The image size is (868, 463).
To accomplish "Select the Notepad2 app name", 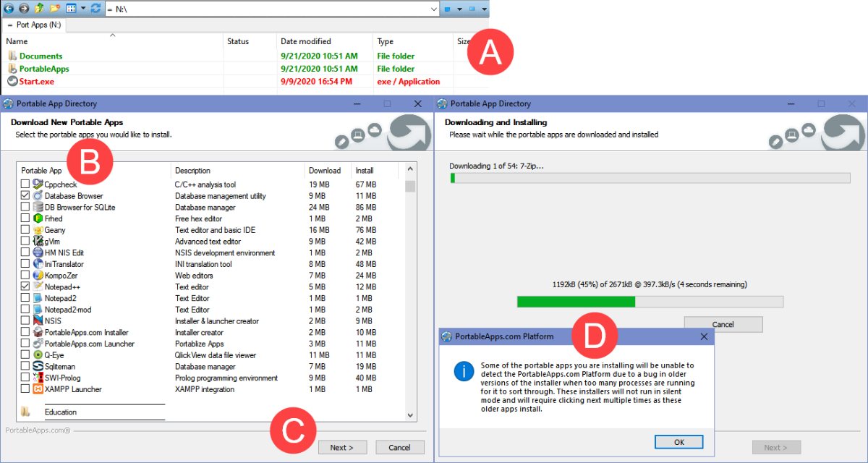I will pos(60,298).
